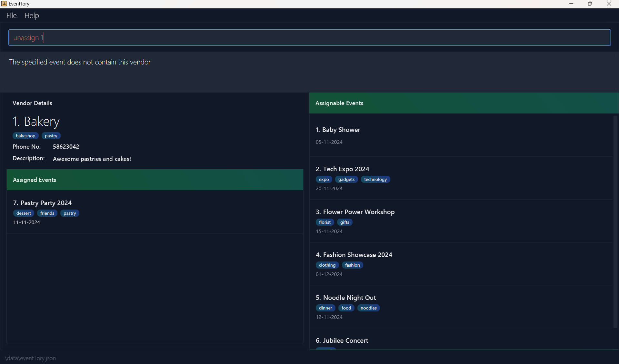The image size is (619, 364).
Task: Select the Fashion Showcase 2024 event
Action: (x=461, y=264)
